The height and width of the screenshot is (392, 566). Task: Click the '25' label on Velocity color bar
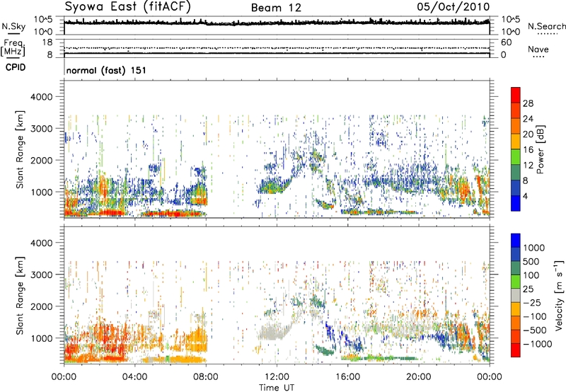pyautogui.click(x=529, y=289)
